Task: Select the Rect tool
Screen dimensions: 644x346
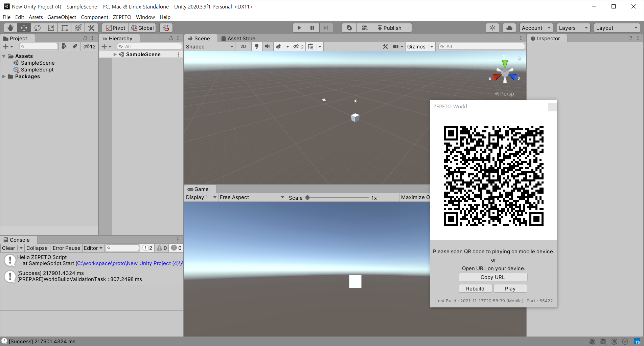Action: pyautogui.click(x=65, y=28)
